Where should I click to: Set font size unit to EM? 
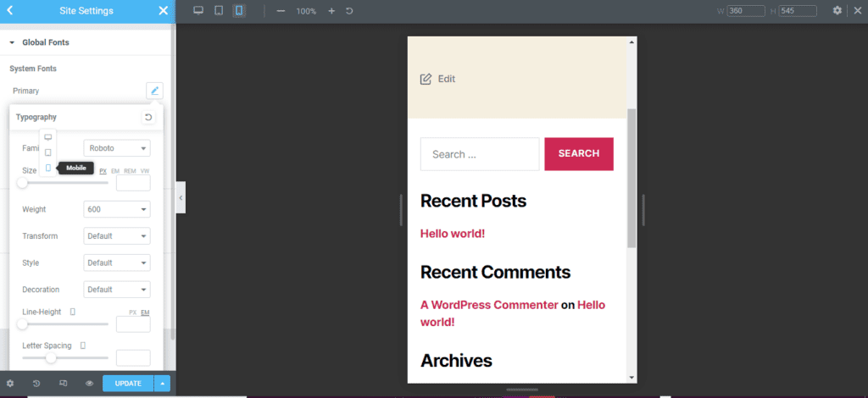tap(115, 171)
